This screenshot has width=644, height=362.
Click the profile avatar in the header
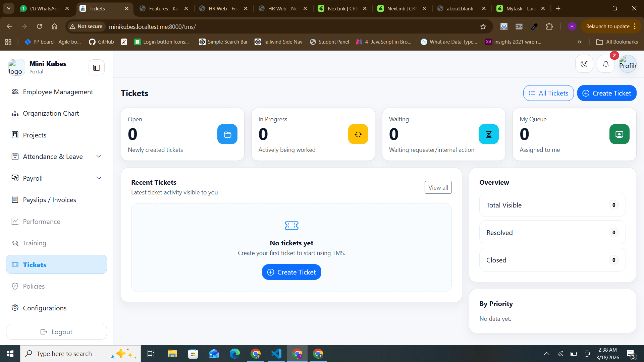pyautogui.click(x=628, y=64)
